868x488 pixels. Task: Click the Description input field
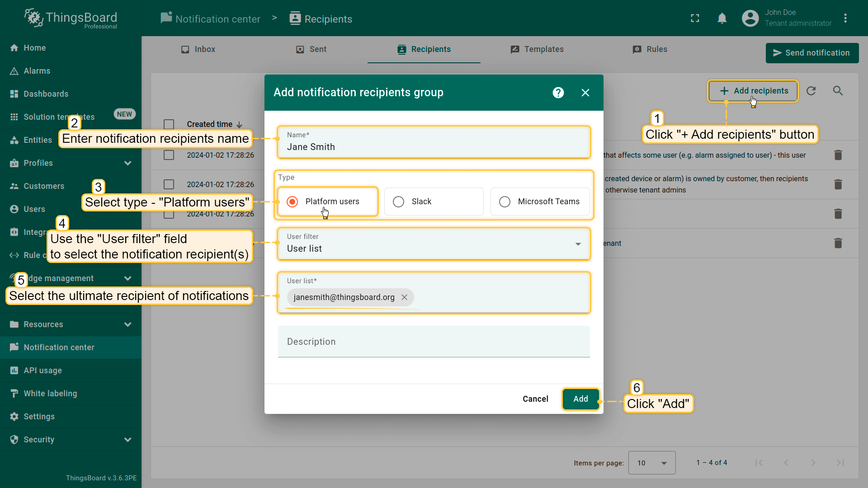tap(434, 342)
